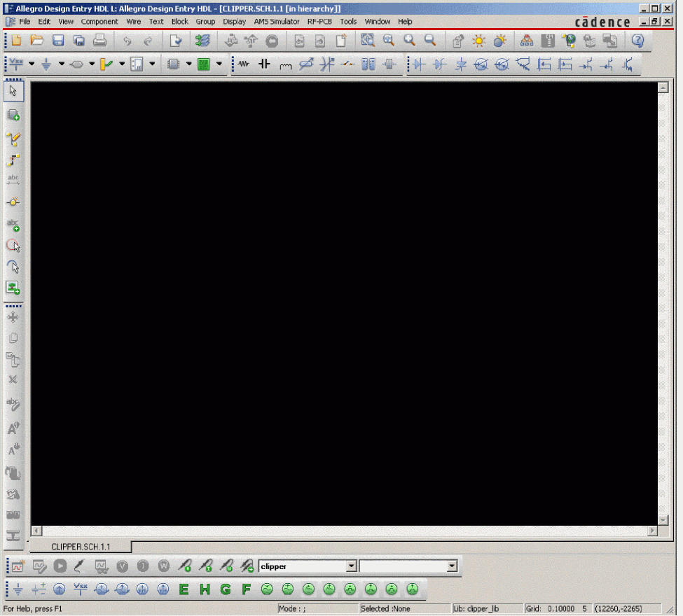Select the inductor component icon
683x616 pixels.
285,65
